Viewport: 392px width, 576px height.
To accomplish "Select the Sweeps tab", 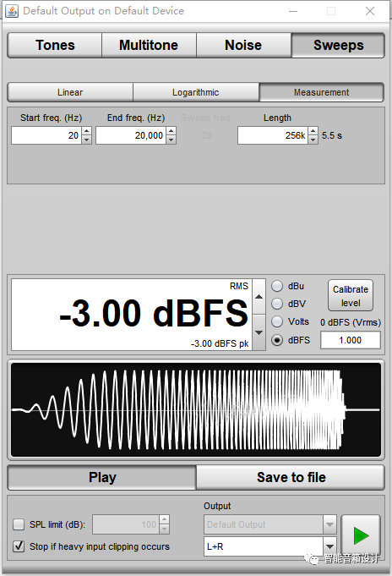I will 338,45.
